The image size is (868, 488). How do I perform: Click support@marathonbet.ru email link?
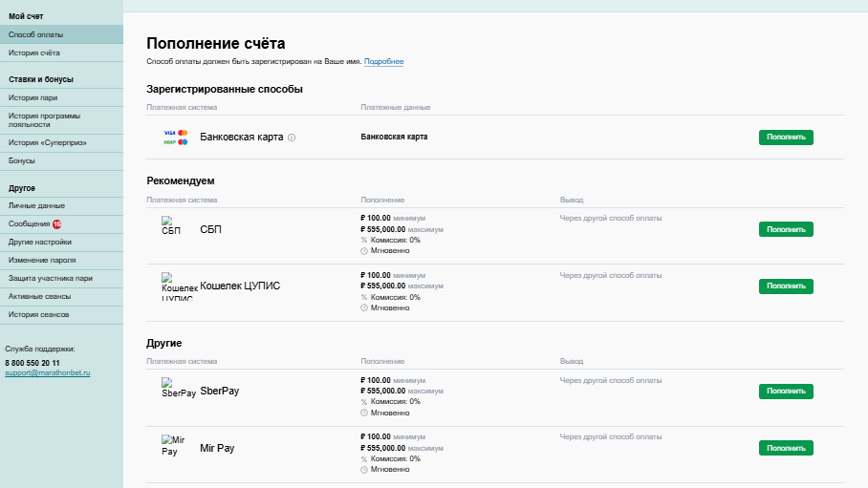(47, 372)
